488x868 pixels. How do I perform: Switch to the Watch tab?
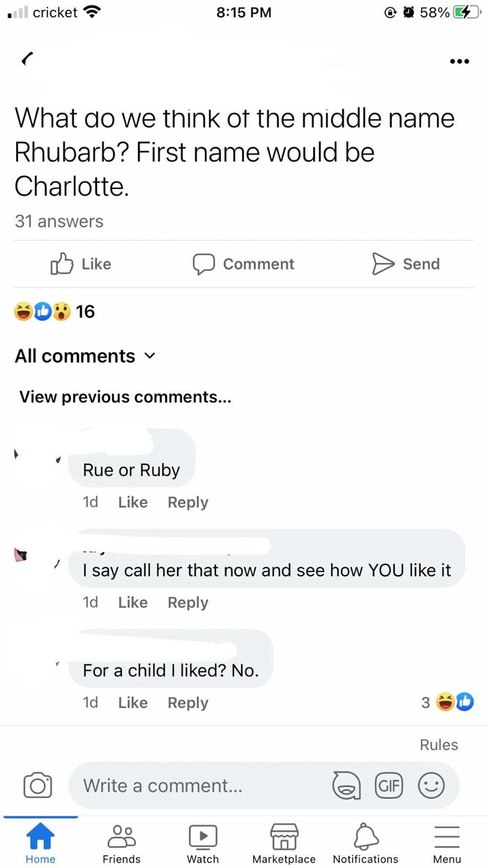click(x=203, y=843)
